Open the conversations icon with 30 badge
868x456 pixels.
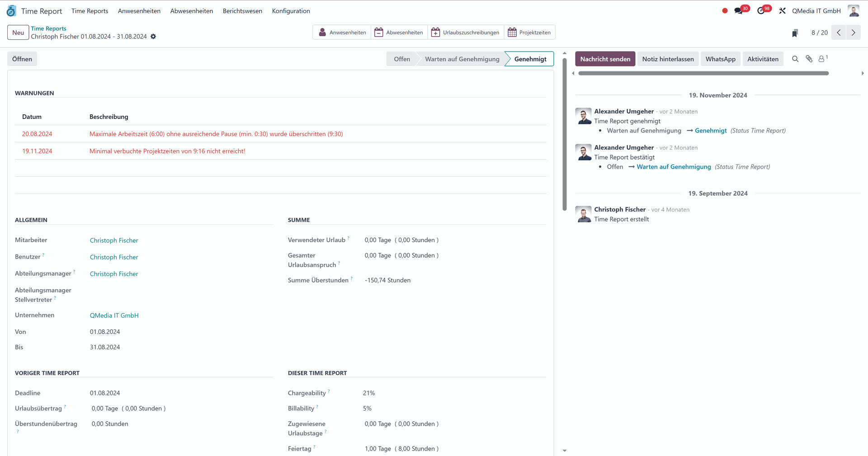click(x=739, y=11)
